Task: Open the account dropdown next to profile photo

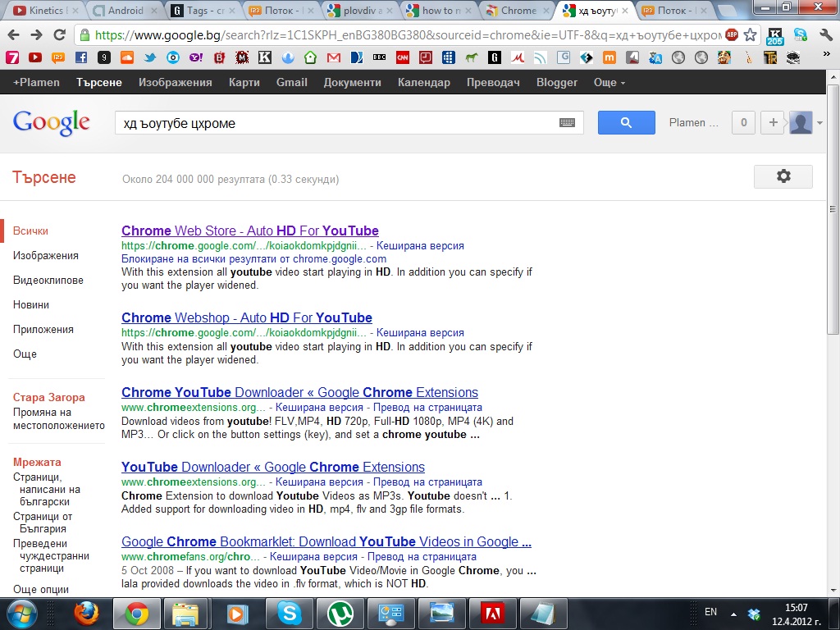Action: [820, 123]
